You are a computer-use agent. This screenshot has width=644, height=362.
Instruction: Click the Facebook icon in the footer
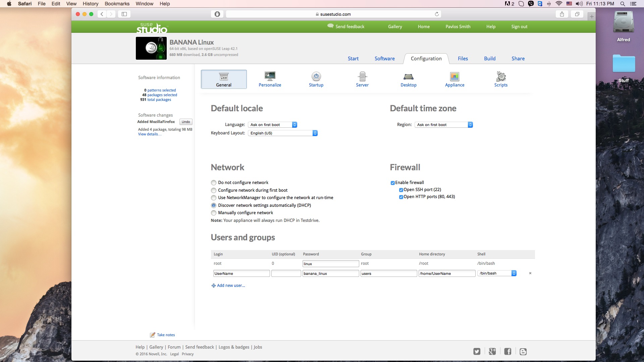tap(507, 351)
